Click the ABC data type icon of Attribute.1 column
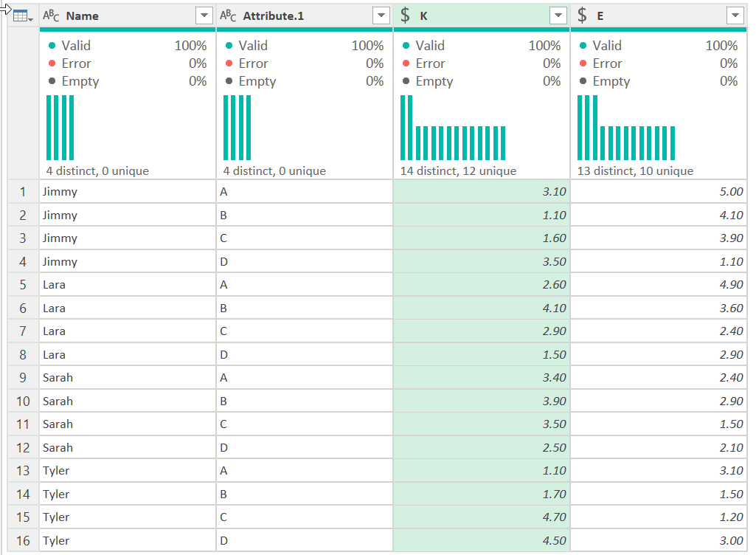 pos(228,16)
